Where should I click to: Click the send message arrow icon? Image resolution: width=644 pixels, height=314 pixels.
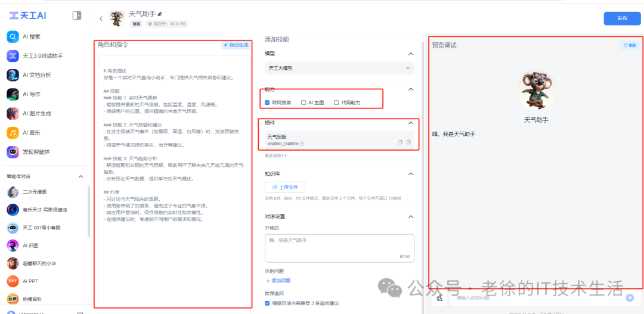pyautogui.click(x=630, y=297)
